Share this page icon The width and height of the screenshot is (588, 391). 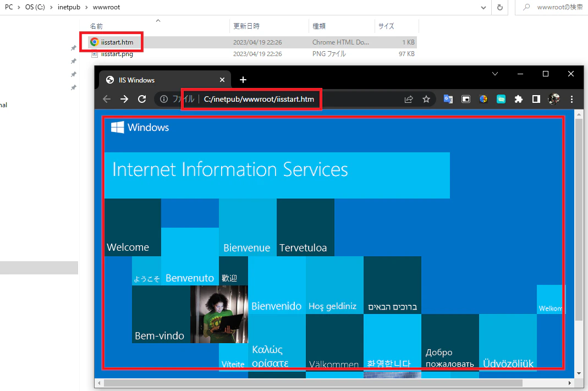[409, 99]
